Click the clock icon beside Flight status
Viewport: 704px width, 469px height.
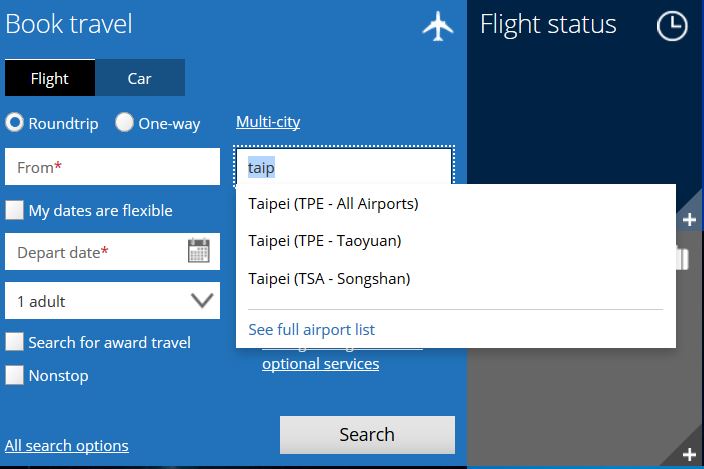[672, 26]
